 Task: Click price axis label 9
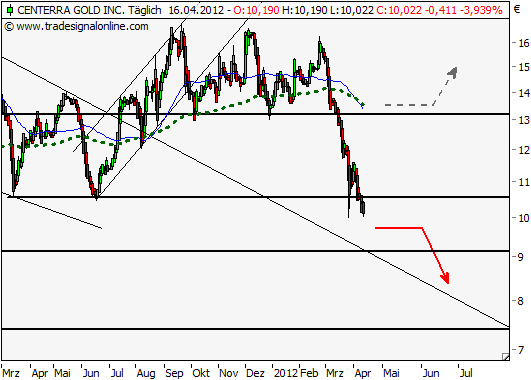(520, 257)
